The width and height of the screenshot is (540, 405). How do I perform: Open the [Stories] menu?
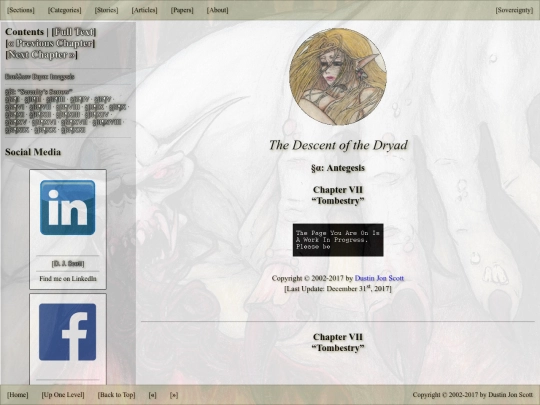pyautogui.click(x=106, y=10)
